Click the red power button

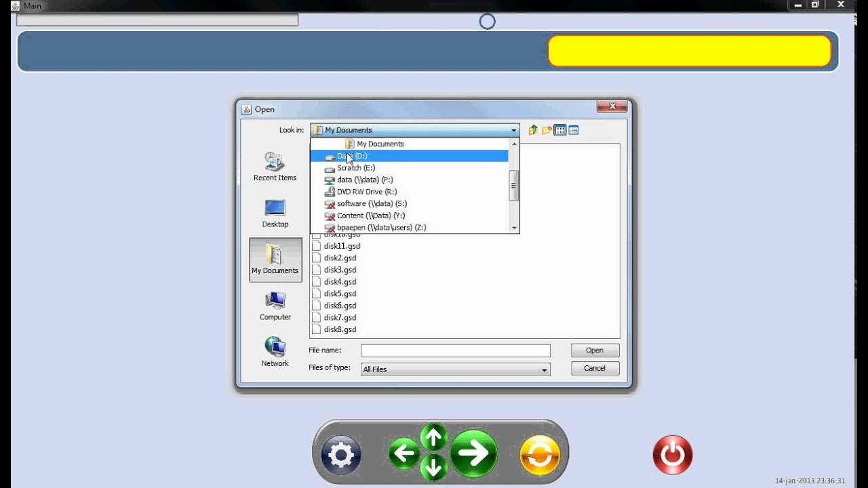pos(673,455)
